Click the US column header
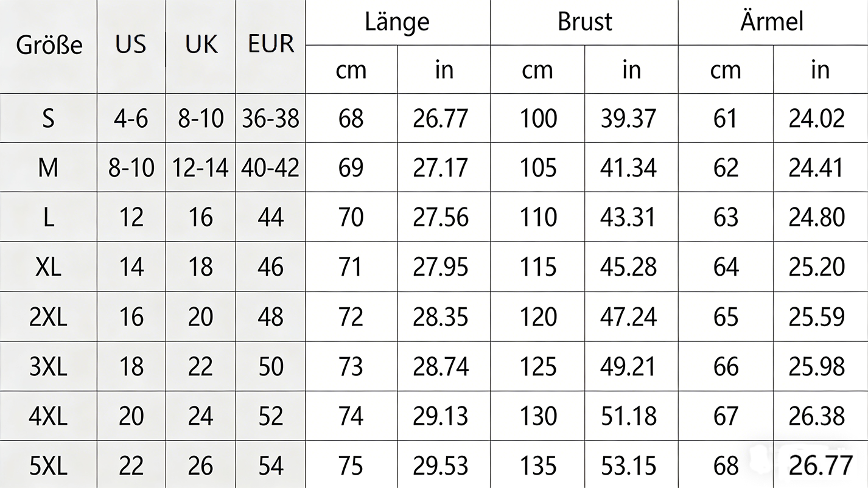Viewport: 868px width, 488px height. coord(131,44)
